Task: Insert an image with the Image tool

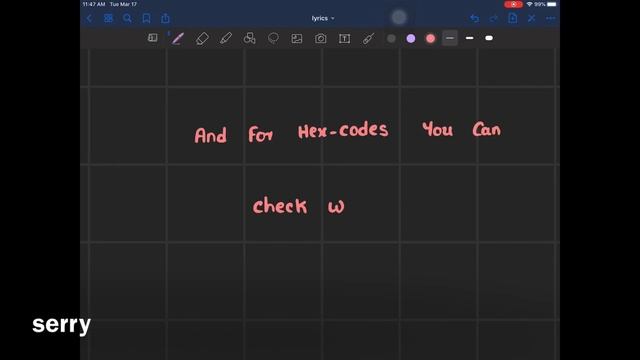Action: (297, 38)
